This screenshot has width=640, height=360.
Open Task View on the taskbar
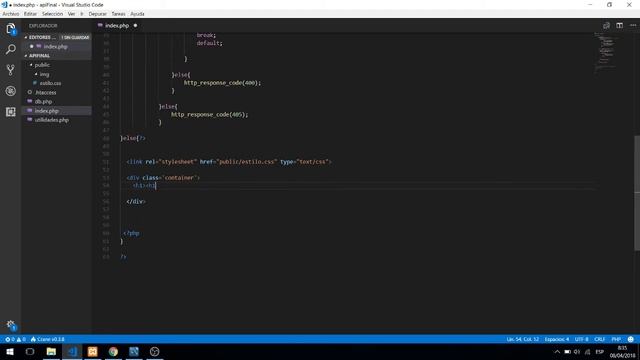30,351
